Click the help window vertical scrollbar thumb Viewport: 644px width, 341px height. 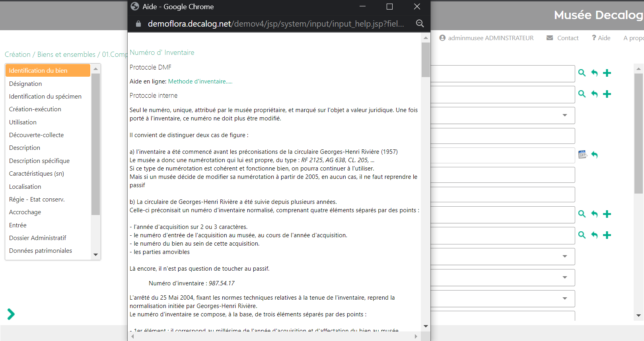coord(426,60)
